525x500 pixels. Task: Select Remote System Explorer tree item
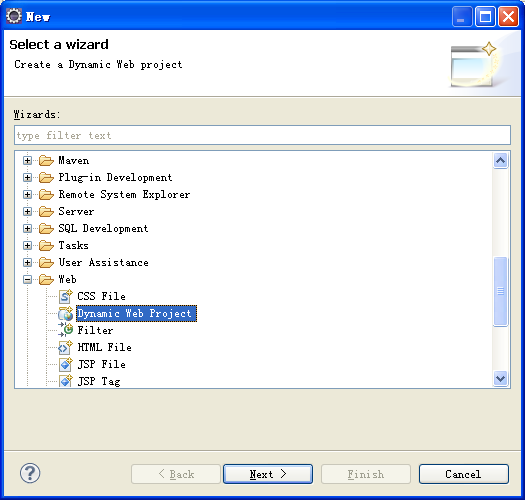click(124, 194)
